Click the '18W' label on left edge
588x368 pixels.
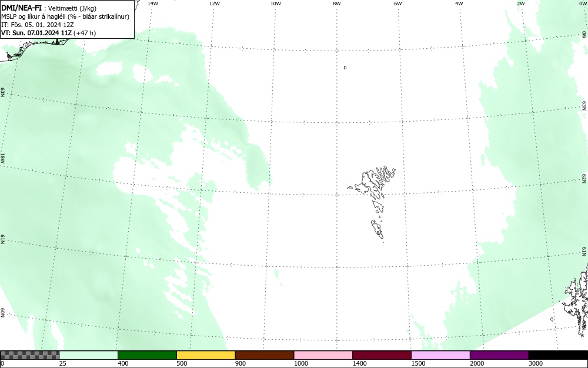pos(2,158)
